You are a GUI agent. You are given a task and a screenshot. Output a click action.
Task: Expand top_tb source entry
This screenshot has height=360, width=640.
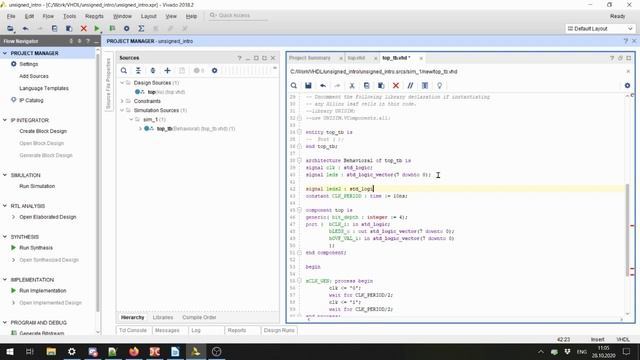pyautogui.click(x=140, y=129)
